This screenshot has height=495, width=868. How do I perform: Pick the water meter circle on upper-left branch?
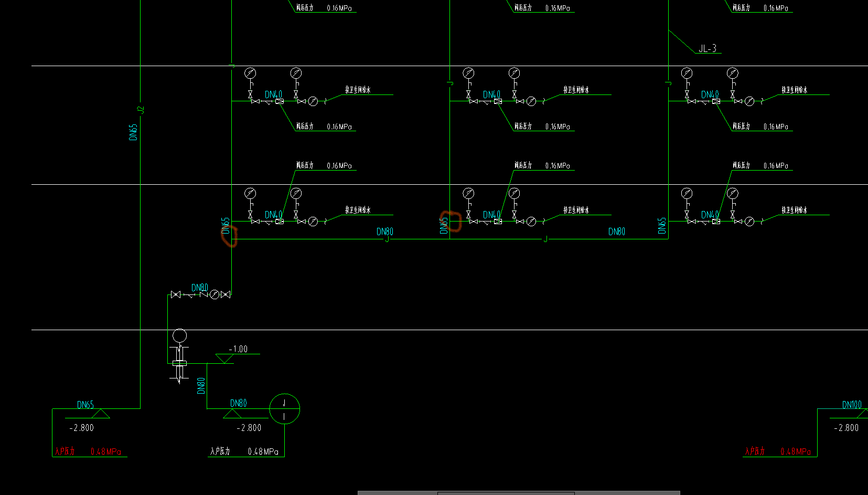click(x=313, y=101)
